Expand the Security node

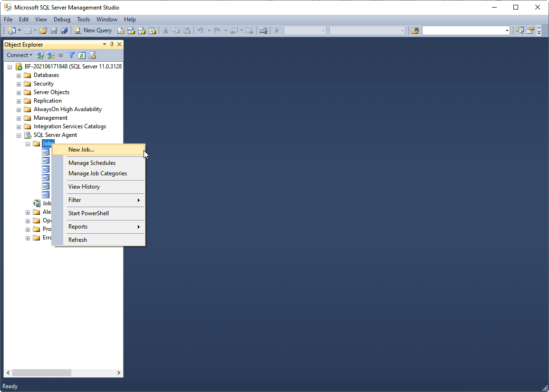pyautogui.click(x=19, y=84)
